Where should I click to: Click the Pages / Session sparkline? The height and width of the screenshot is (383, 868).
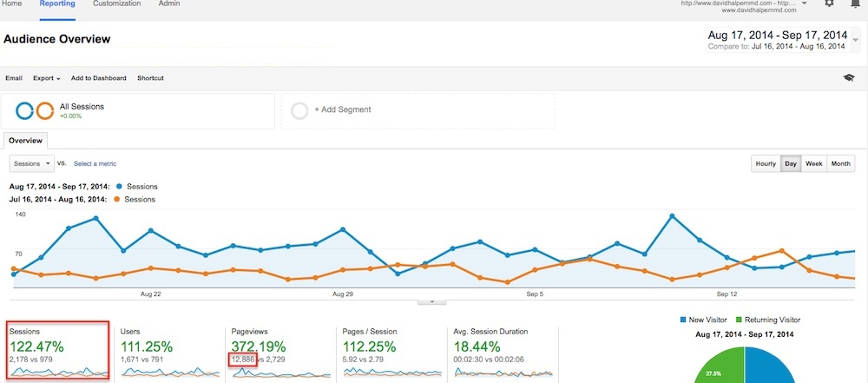click(392, 373)
